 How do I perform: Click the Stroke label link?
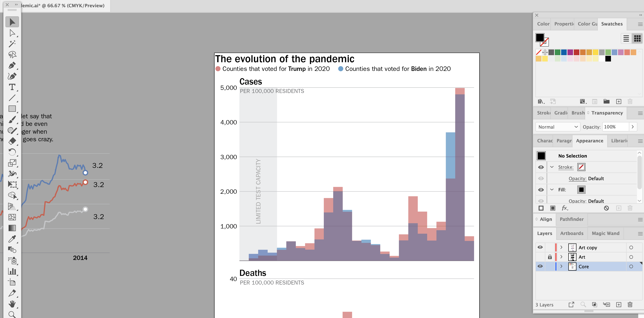point(565,167)
